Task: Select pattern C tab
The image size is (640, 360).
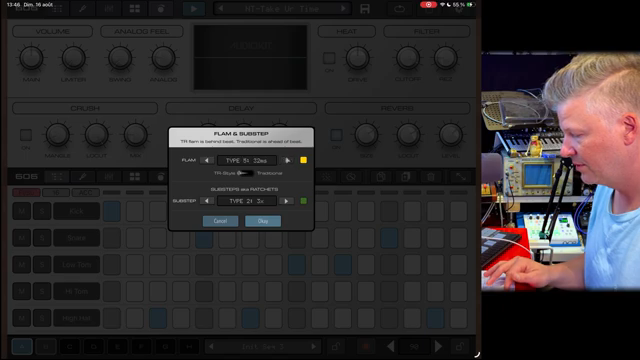Action: click(x=70, y=347)
